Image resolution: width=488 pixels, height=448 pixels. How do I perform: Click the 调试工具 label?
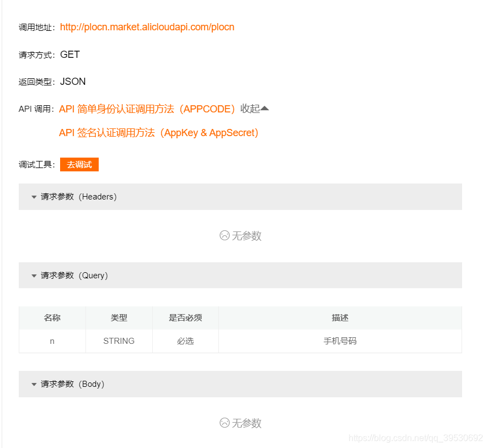37,165
